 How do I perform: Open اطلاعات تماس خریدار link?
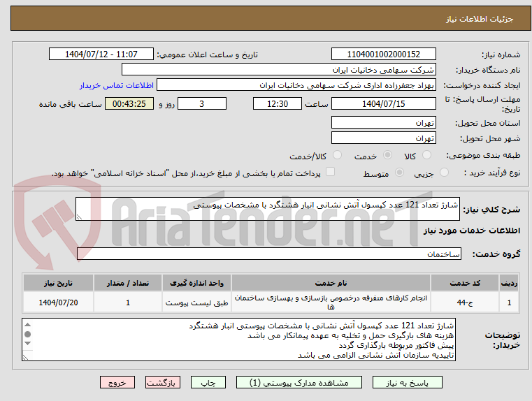pyautogui.click(x=117, y=85)
